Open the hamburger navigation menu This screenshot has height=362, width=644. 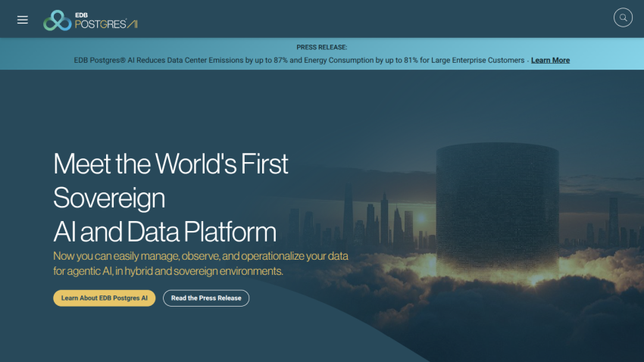coord(23,20)
